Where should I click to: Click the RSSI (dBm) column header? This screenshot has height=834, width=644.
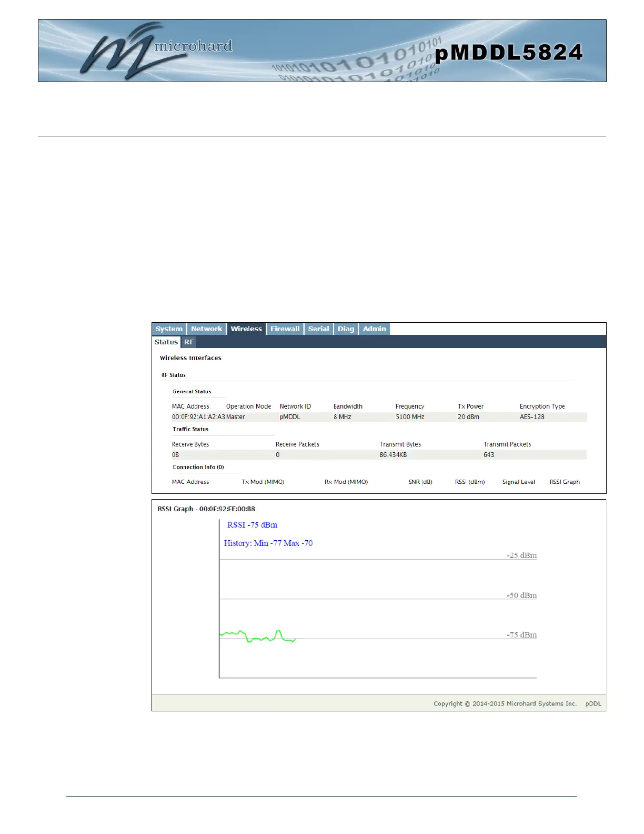click(x=470, y=482)
